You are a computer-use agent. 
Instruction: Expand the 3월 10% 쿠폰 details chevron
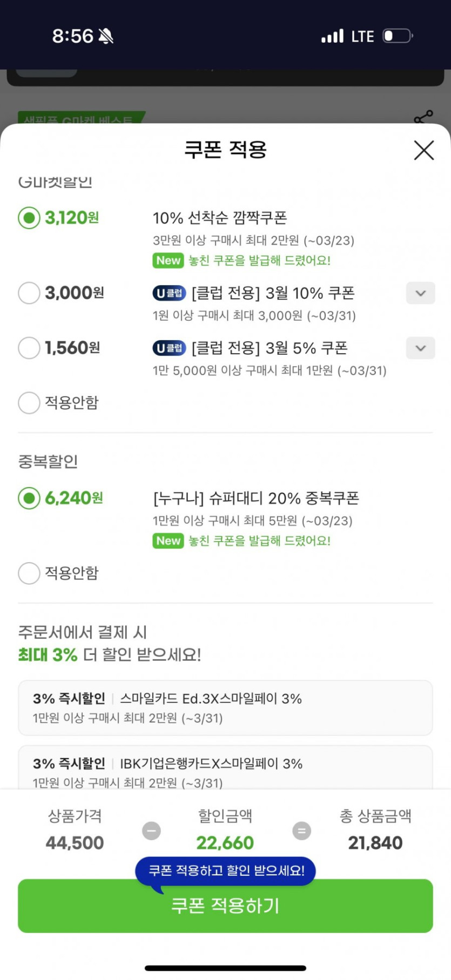[x=420, y=293]
